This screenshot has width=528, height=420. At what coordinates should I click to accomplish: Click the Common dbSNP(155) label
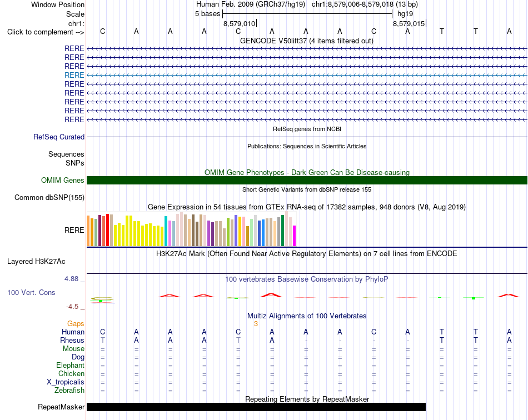tap(49, 198)
